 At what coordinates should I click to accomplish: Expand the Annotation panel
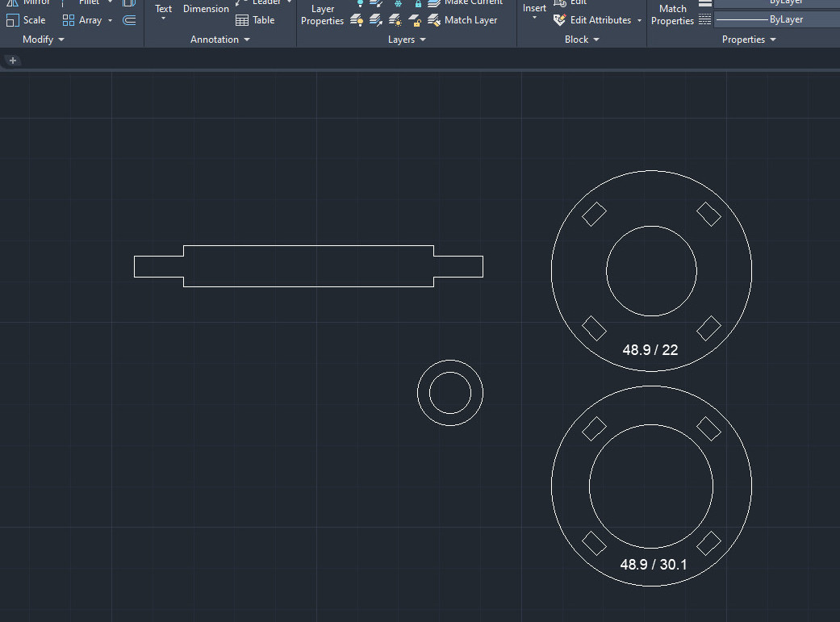tap(220, 40)
